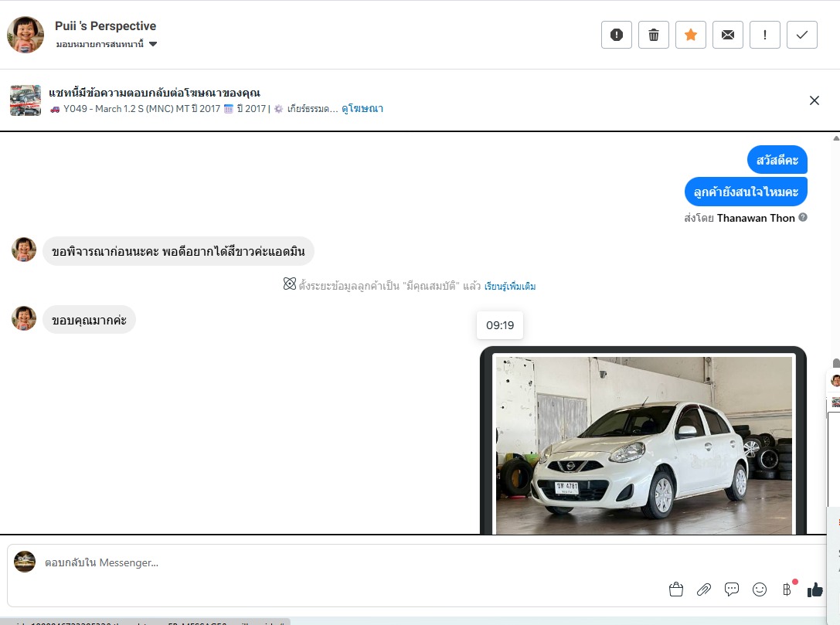Viewport: 840px width, 625px height.
Task: Open the info icon beside Thanawan Thon
Action: tap(803, 218)
